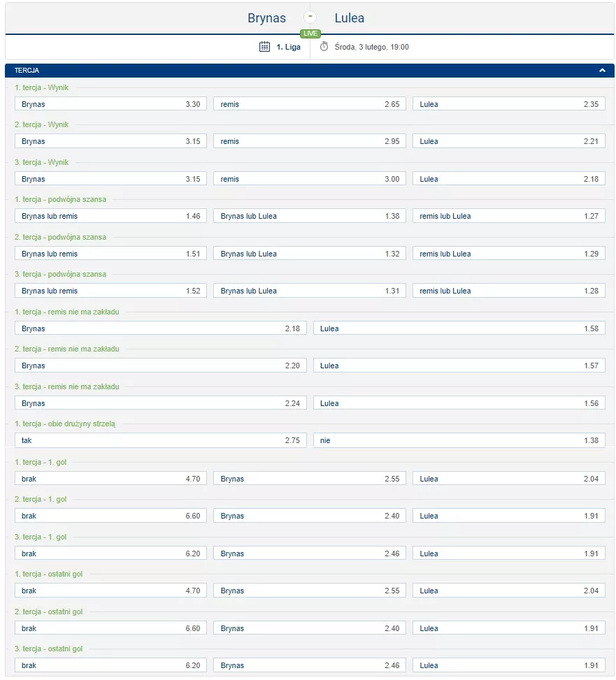Pick brak 6.20 in 3. tercja 1. gol

coord(110,554)
